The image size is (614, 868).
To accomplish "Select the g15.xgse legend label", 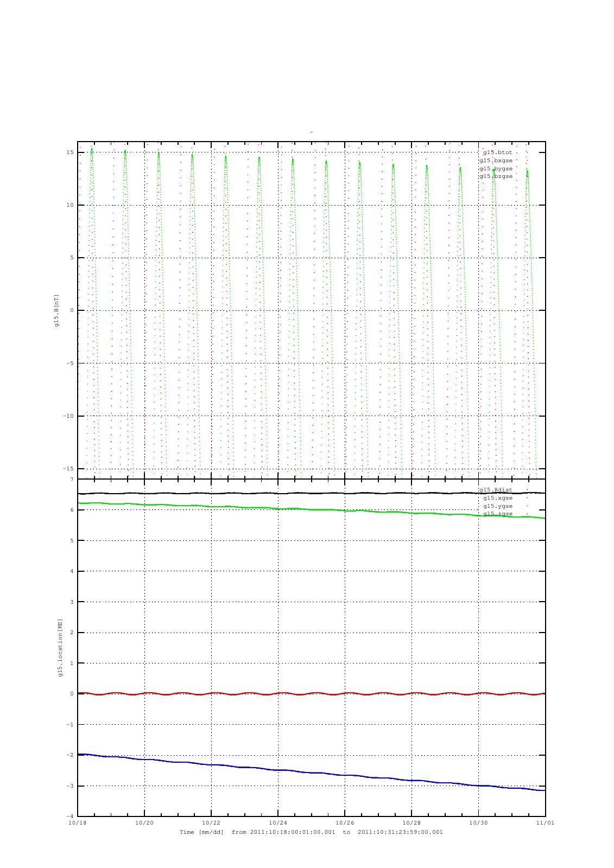I will tap(498, 498).
